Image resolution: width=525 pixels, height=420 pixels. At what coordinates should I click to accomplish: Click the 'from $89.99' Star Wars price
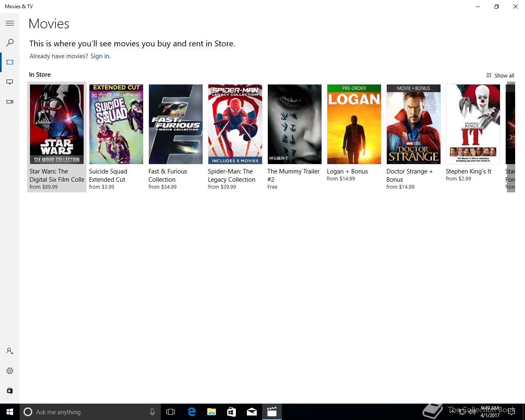tap(43, 187)
